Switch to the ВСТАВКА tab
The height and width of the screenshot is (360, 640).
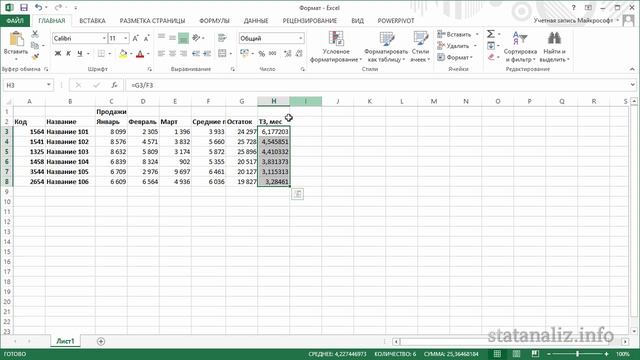(92, 20)
